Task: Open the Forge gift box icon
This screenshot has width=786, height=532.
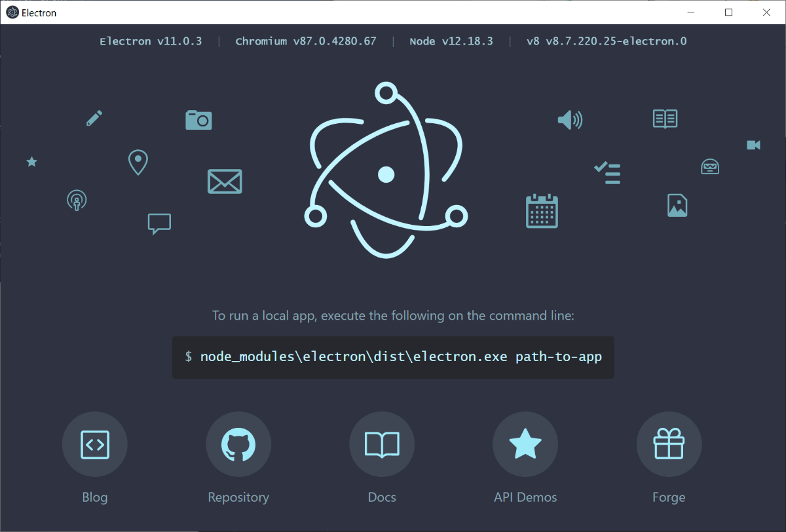Action: (x=669, y=444)
